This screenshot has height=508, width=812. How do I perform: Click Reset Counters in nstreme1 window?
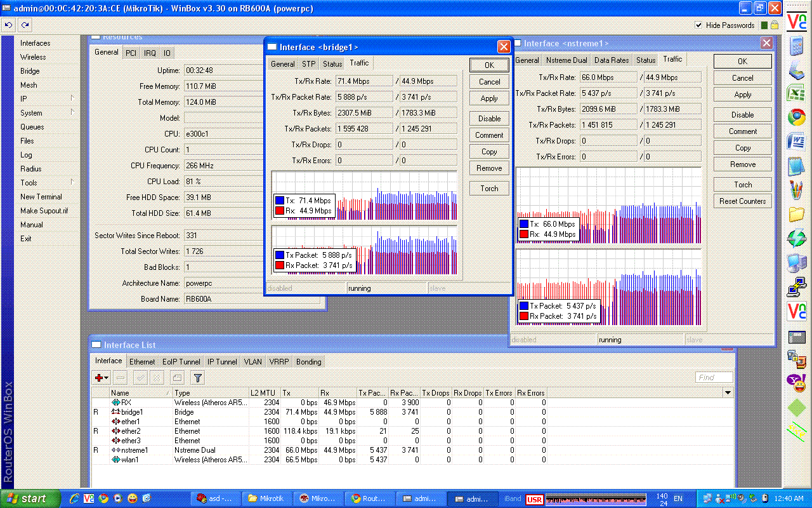[743, 201]
